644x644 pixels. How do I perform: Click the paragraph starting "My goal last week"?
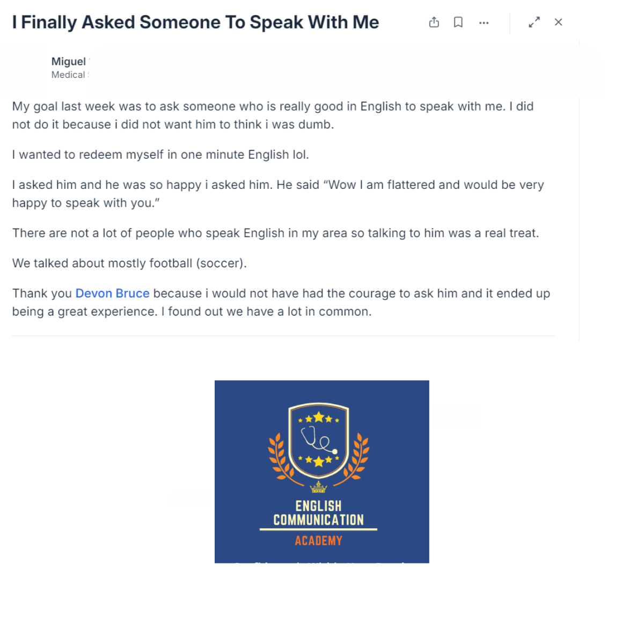point(273,115)
